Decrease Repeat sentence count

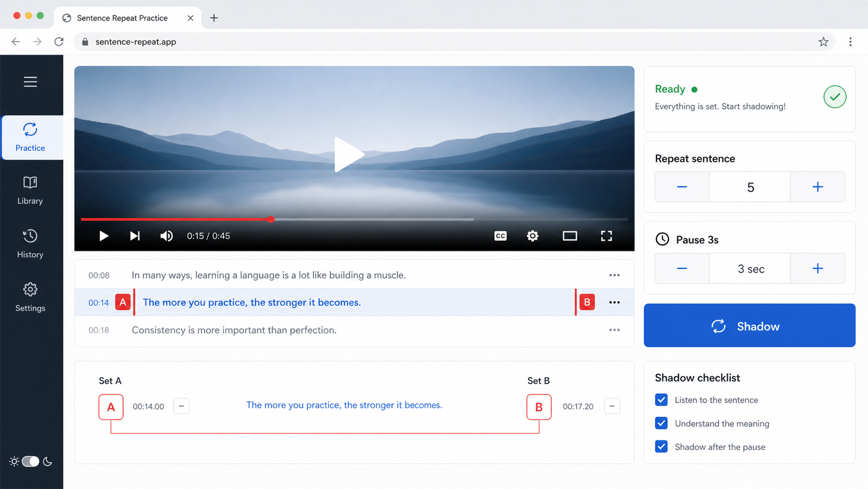click(682, 187)
